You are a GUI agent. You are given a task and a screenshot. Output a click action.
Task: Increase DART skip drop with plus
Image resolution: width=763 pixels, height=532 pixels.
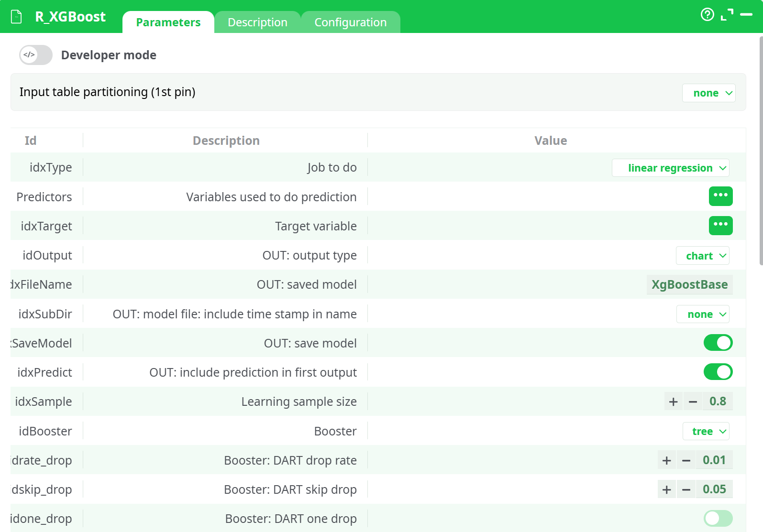666,489
